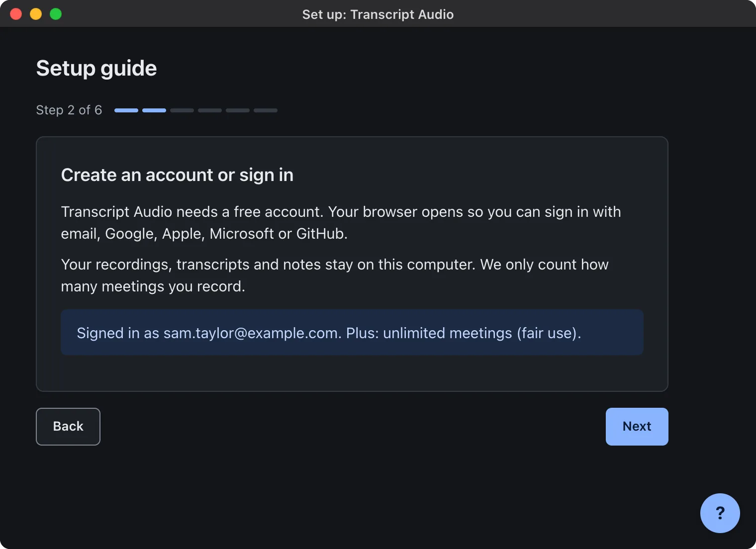Select the 'Create an account or sign in' heading
This screenshot has width=756, height=549.
pos(177,175)
